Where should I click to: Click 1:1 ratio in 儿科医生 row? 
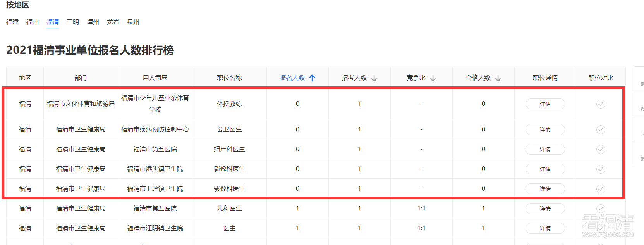[x=421, y=209]
